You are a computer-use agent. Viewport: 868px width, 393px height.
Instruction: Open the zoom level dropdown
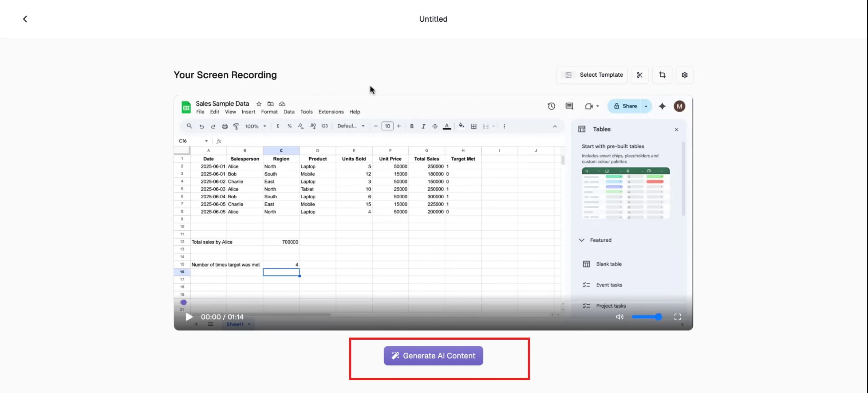pos(255,126)
